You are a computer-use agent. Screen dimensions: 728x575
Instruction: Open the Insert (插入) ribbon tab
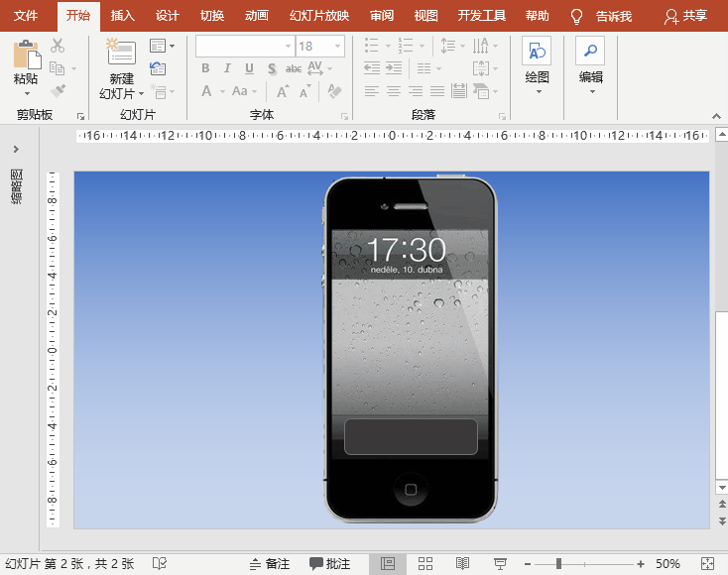[x=123, y=16]
